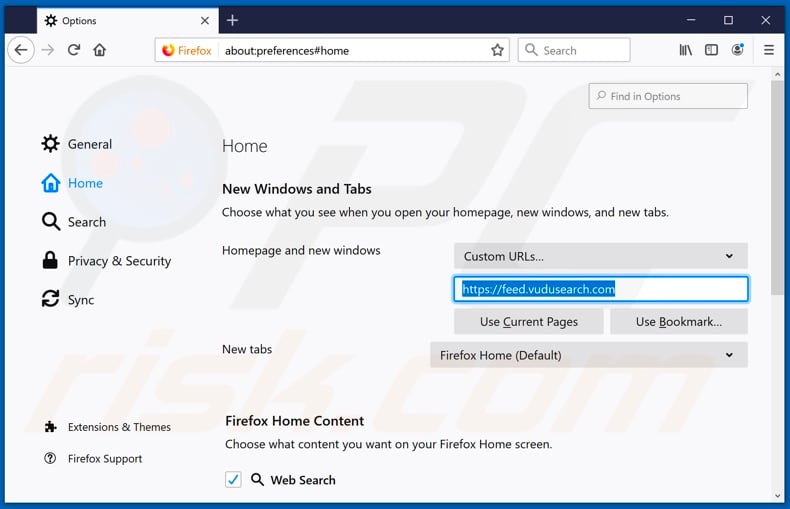Open Extensions puzzle piece icon
This screenshot has height=509, width=790.
pos(50,427)
